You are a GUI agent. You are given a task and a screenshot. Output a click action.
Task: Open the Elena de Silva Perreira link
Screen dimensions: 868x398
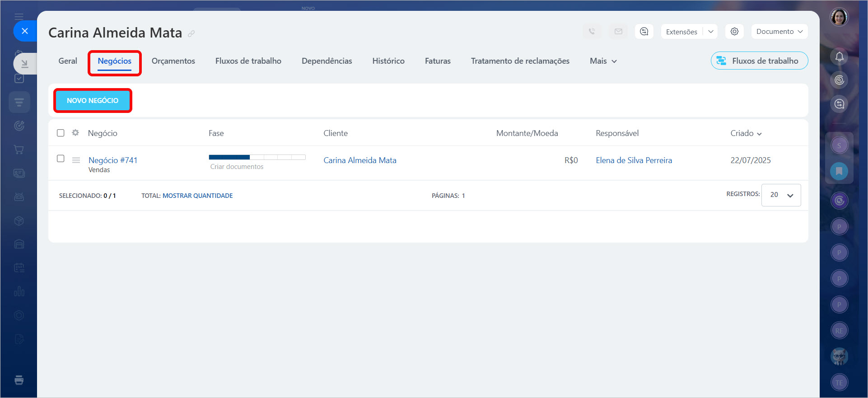click(634, 160)
